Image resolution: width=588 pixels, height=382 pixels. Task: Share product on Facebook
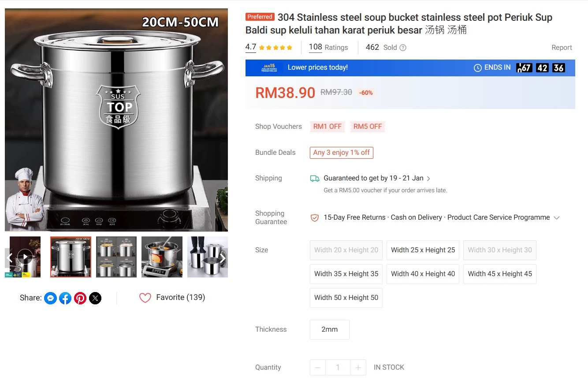(x=65, y=298)
